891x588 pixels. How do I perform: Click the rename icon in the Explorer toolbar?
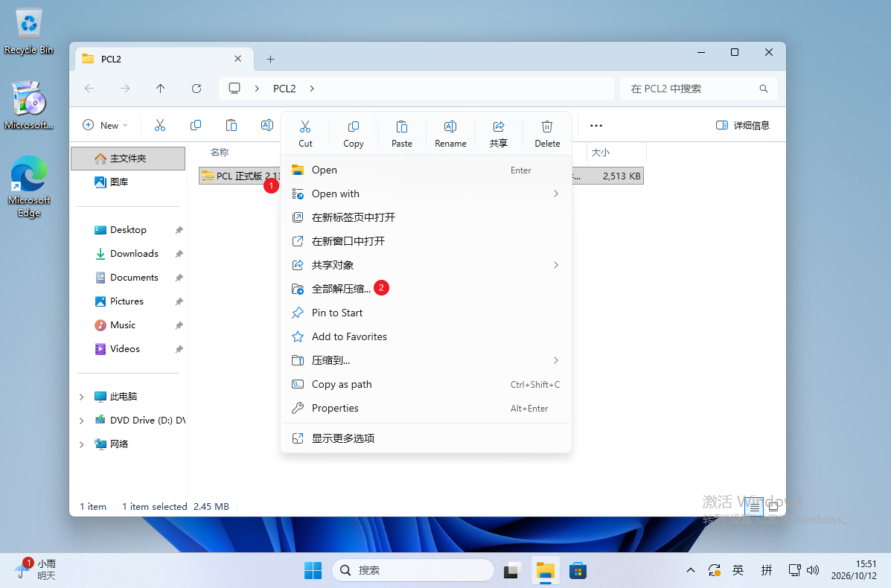point(266,125)
